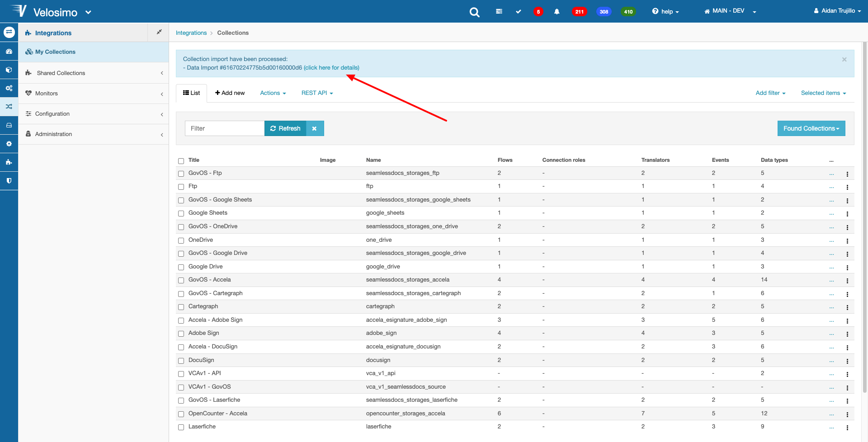Open the gears sidebar icon
Image resolution: width=868 pixels, height=442 pixels.
tap(9, 88)
